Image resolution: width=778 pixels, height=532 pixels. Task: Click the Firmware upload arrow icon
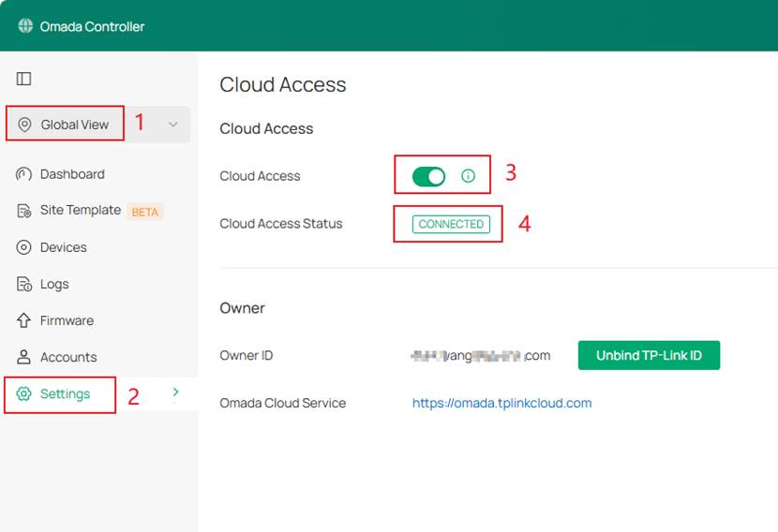pos(23,320)
